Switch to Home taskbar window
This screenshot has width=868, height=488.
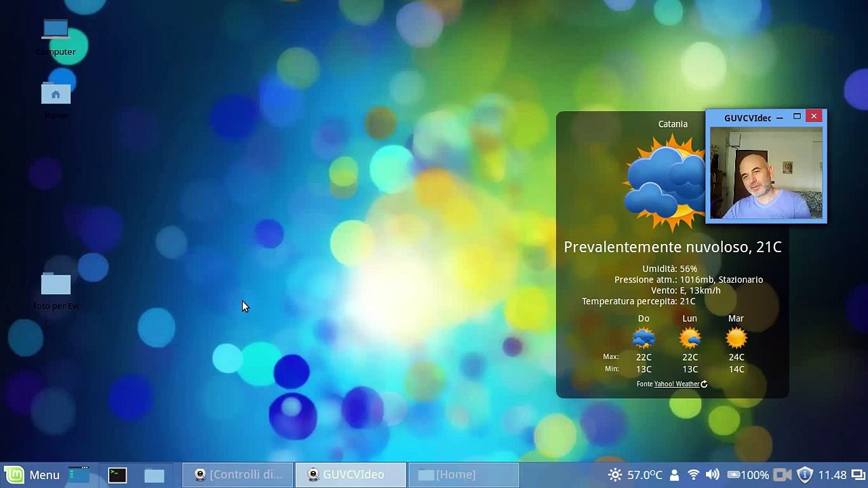click(464, 475)
